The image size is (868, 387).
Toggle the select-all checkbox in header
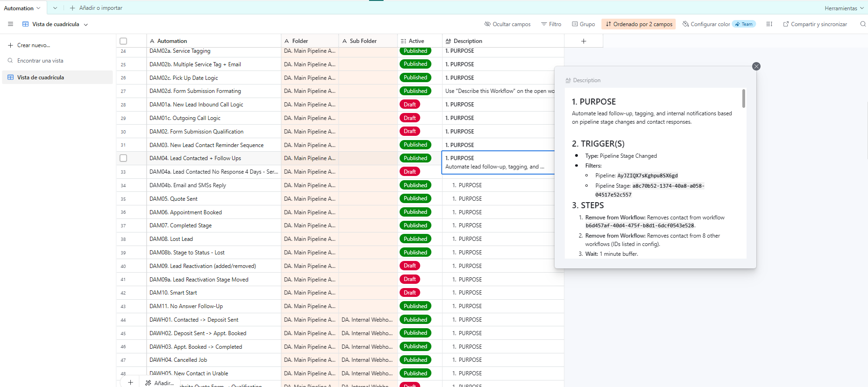[x=123, y=41]
